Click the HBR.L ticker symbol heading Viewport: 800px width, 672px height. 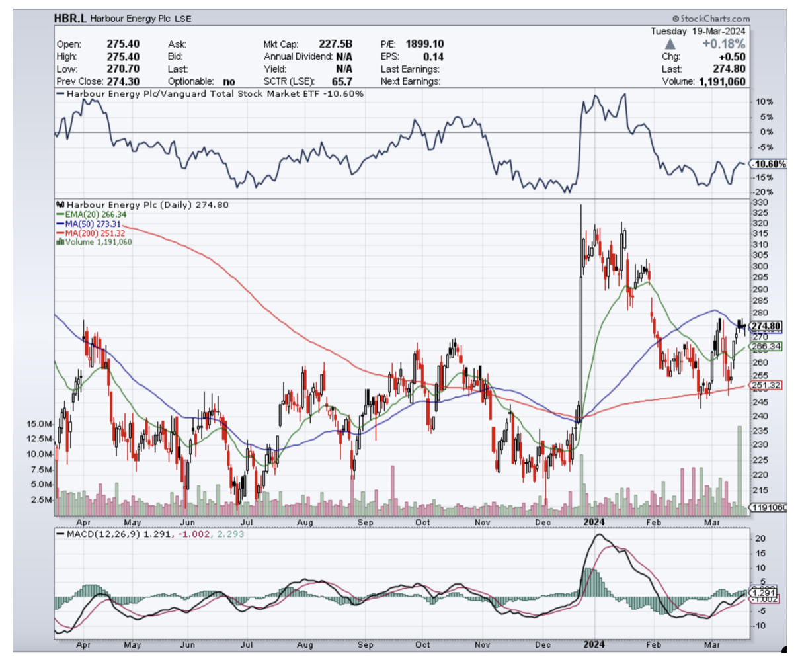[70, 19]
